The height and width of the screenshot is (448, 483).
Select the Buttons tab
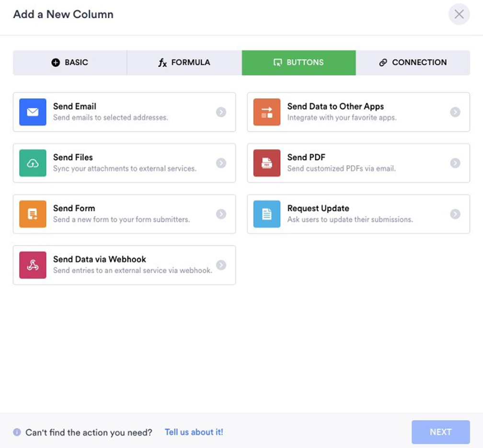click(x=299, y=62)
